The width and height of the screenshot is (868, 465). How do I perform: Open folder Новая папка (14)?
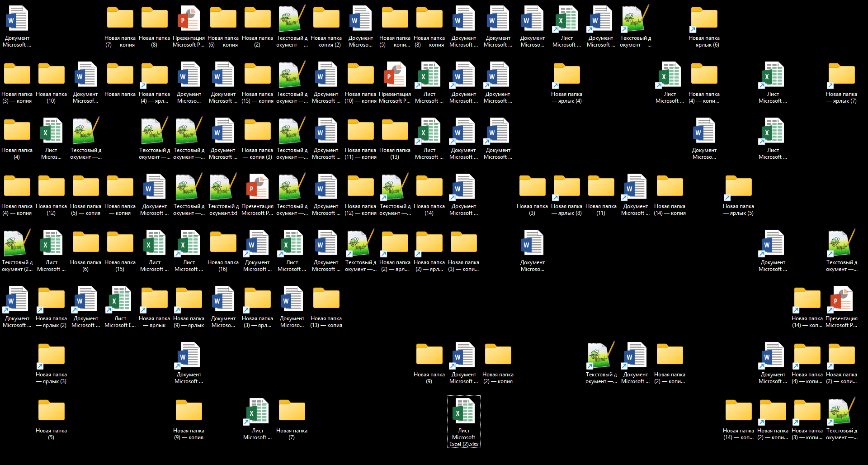[429, 186]
